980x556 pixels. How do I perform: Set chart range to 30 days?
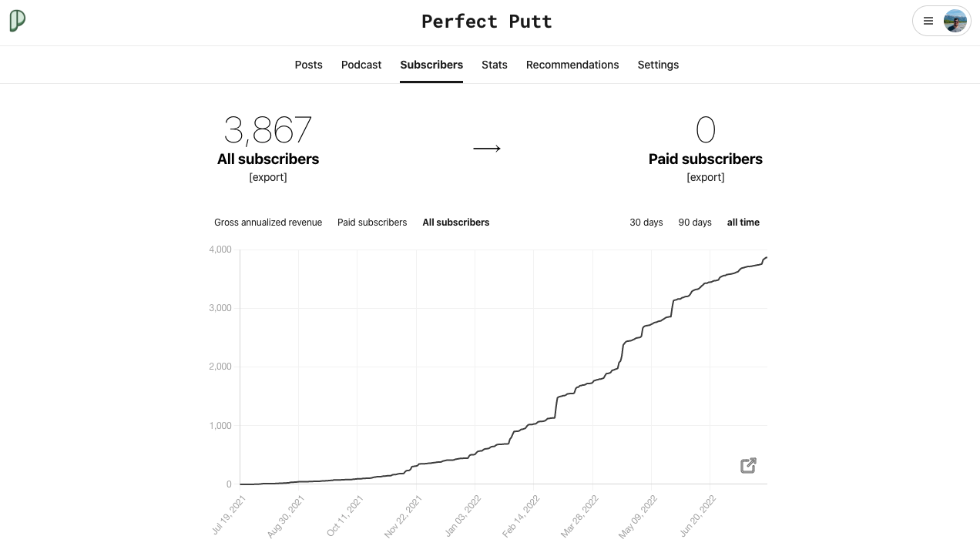(646, 223)
